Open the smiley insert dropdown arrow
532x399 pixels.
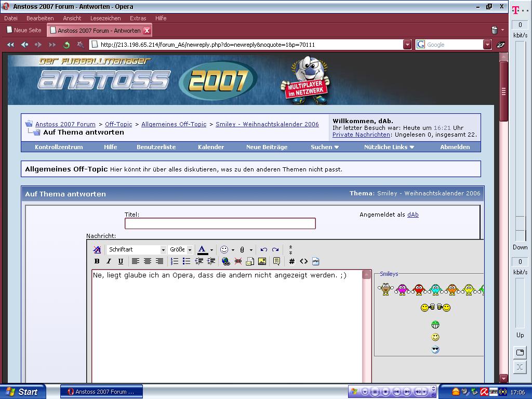[x=233, y=250]
